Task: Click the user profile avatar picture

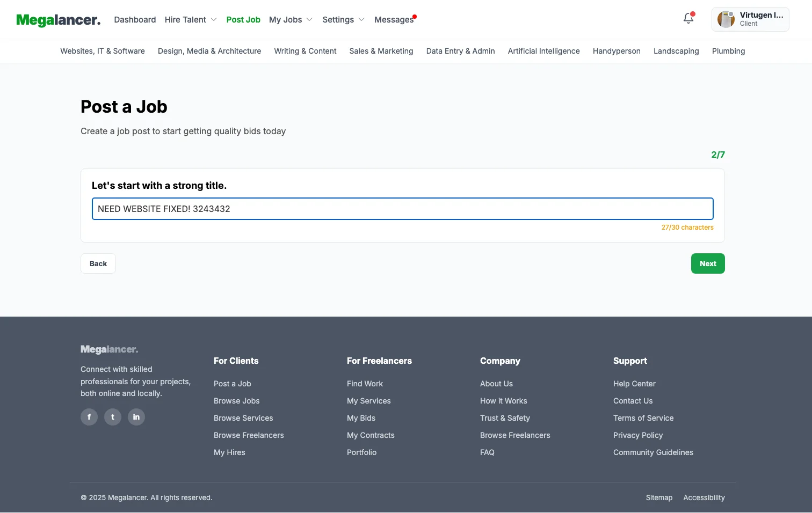Action: pos(726,19)
